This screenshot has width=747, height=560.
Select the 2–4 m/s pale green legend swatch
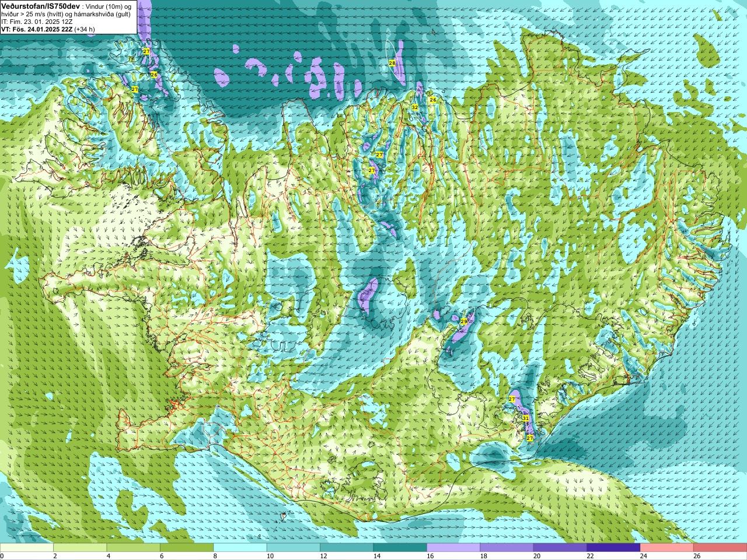pyautogui.click(x=80, y=548)
